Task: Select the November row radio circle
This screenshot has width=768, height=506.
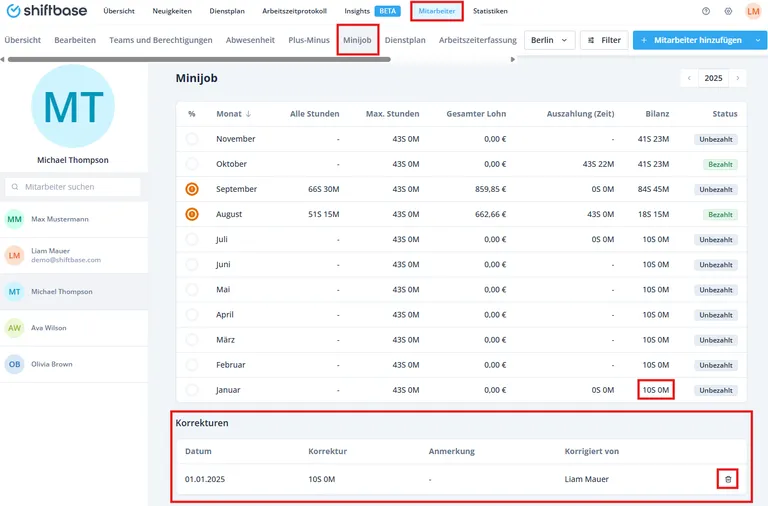Action: point(192,139)
